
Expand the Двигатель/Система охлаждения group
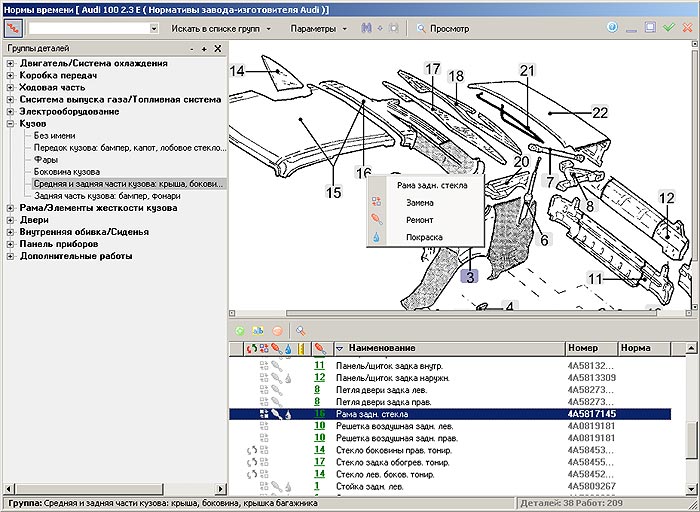[x=10, y=64]
